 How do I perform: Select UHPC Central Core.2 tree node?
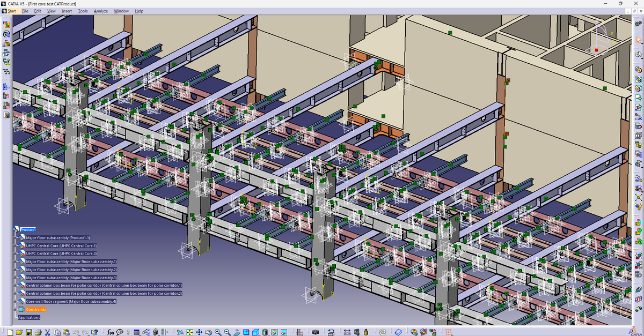[x=61, y=253]
